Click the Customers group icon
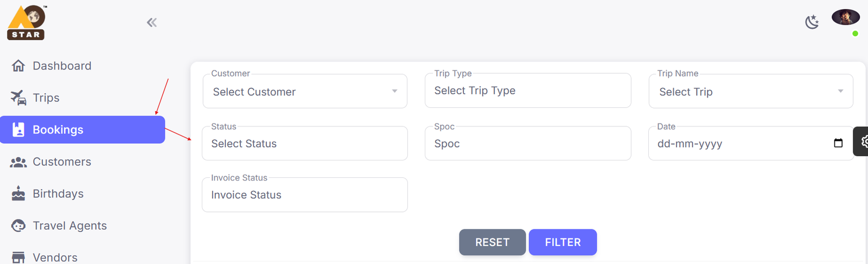868x264 pixels. tap(18, 162)
